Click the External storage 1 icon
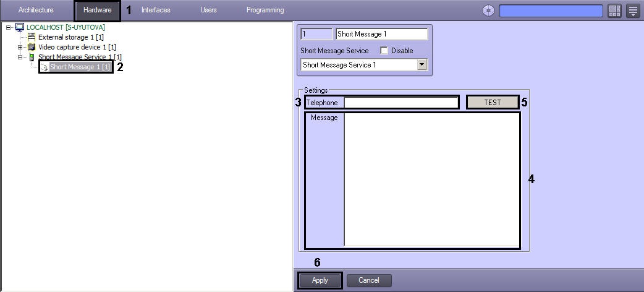 point(32,37)
